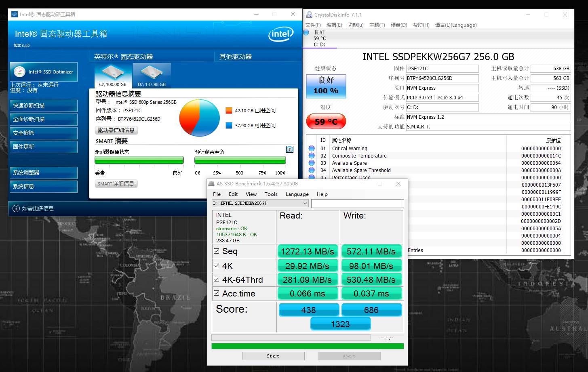The image size is (588, 372).
Task: Click the Intel toolbox title bar icon
Action: click(x=15, y=14)
